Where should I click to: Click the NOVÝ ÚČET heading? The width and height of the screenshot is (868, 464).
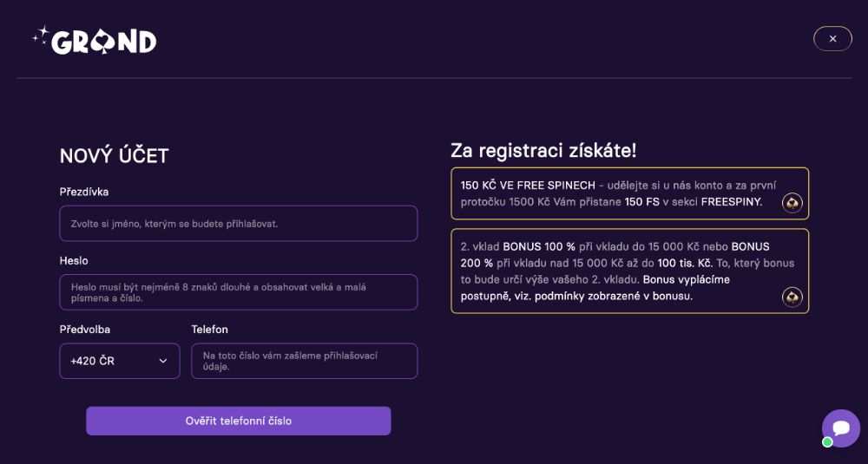tap(114, 156)
